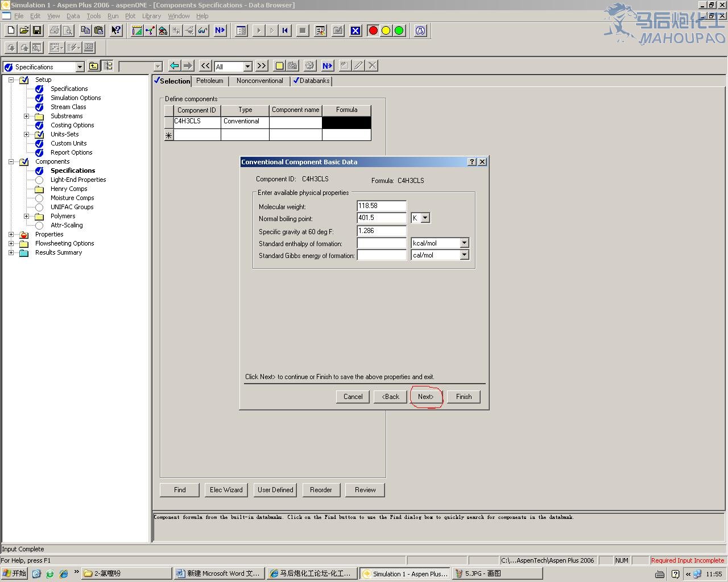Click the User Defined button

point(275,490)
